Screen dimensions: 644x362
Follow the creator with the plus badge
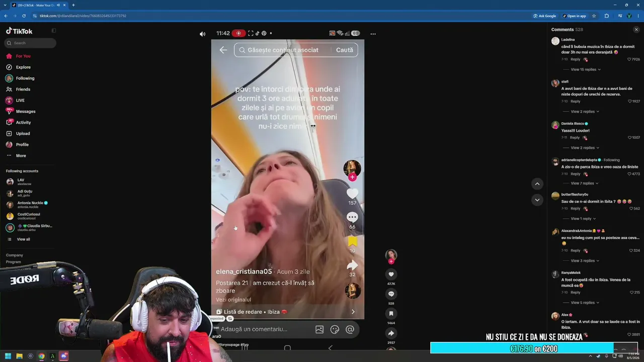[391, 261]
